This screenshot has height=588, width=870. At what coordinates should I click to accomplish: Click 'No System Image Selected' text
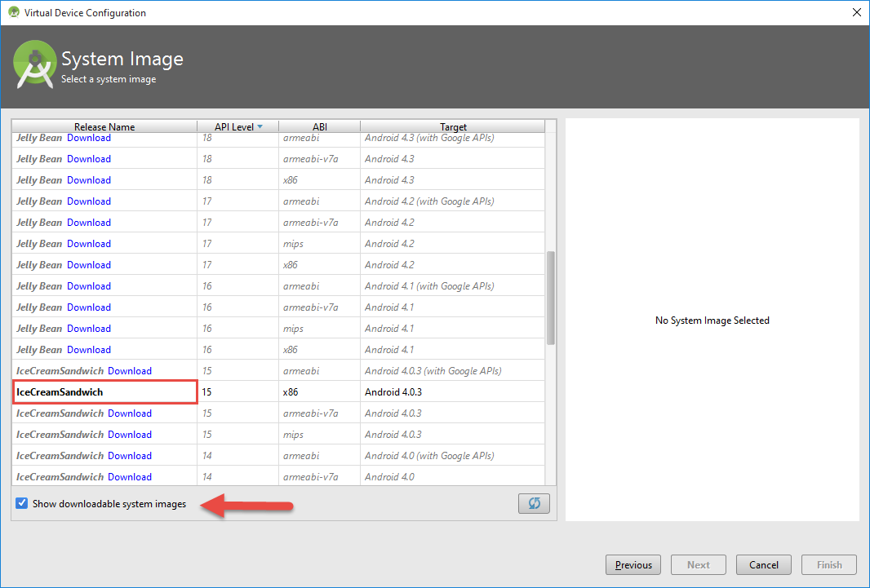(712, 321)
